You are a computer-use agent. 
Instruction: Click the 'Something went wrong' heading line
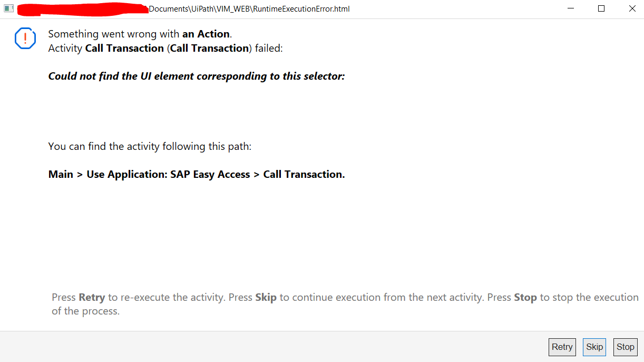tap(140, 34)
